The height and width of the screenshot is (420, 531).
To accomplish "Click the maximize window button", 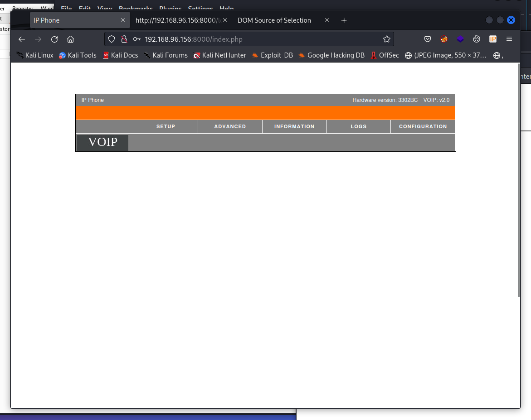I will pyautogui.click(x=500, y=20).
